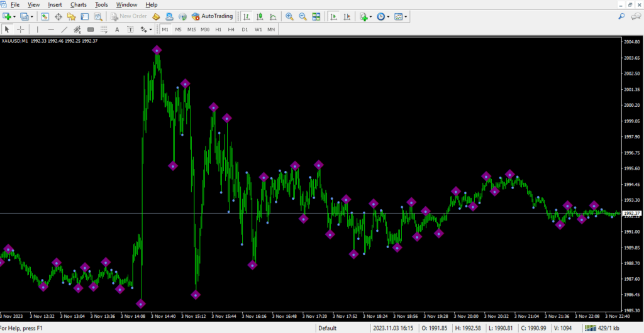Select the Crosshair tool

coord(21,29)
